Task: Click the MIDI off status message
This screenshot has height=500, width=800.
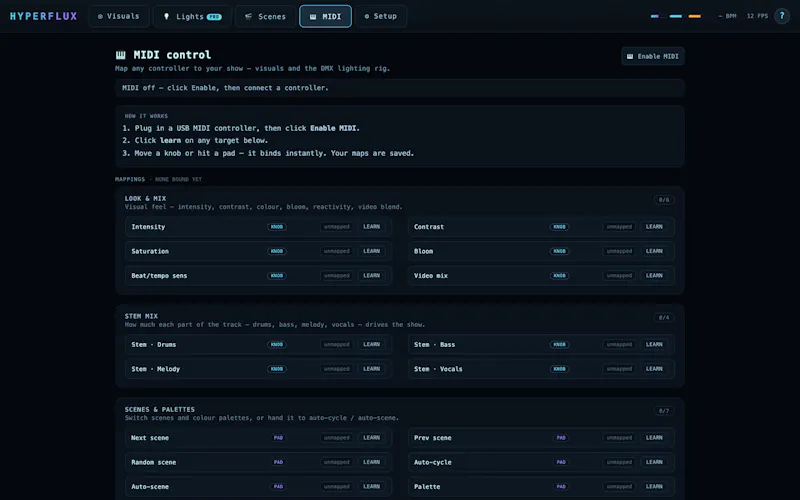Action: point(225,88)
